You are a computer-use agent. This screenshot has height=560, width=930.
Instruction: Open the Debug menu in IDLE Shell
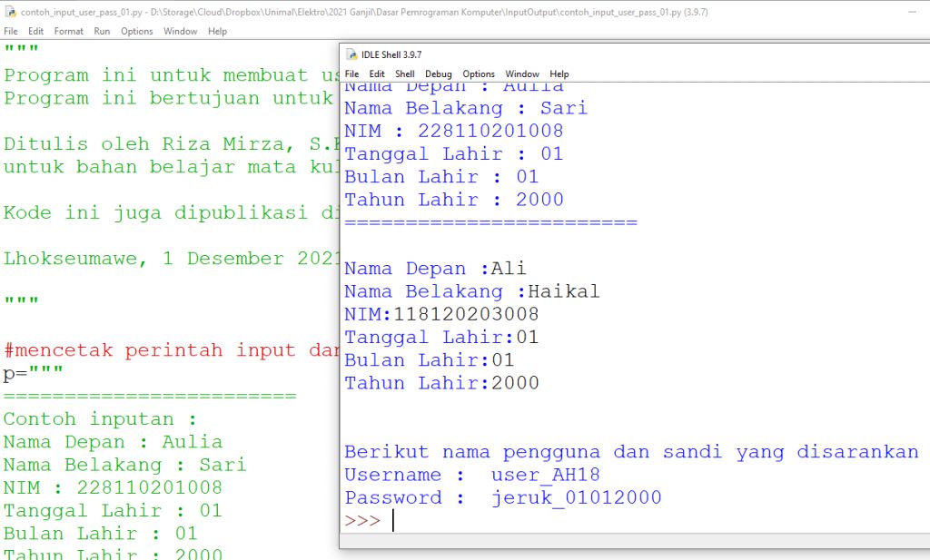[x=438, y=74]
